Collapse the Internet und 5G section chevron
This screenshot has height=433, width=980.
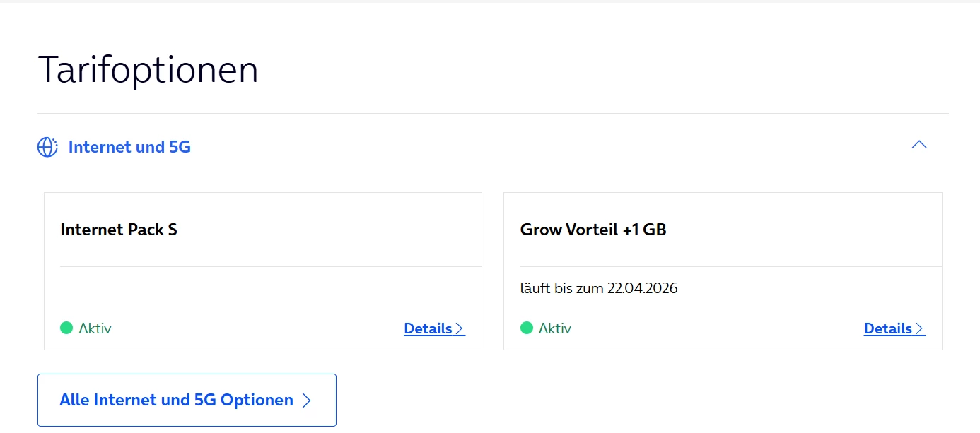click(x=918, y=145)
